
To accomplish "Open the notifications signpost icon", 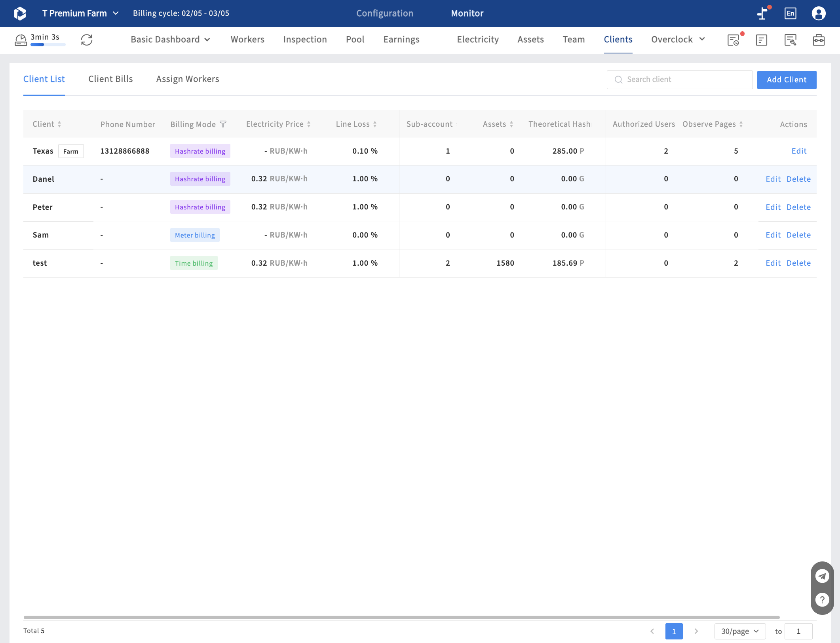I will pos(762,13).
